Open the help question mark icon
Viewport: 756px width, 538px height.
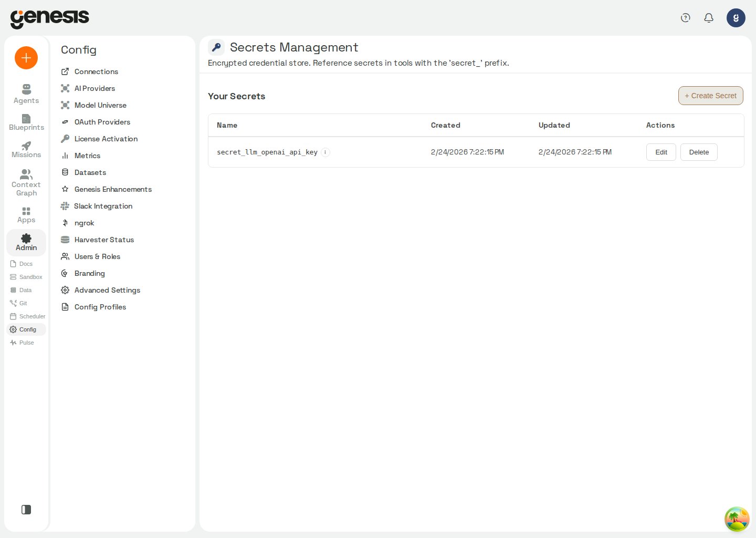click(x=686, y=18)
